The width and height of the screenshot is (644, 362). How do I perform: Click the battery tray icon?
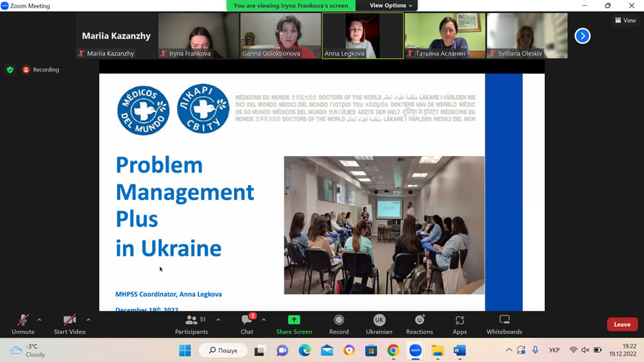coord(598,350)
